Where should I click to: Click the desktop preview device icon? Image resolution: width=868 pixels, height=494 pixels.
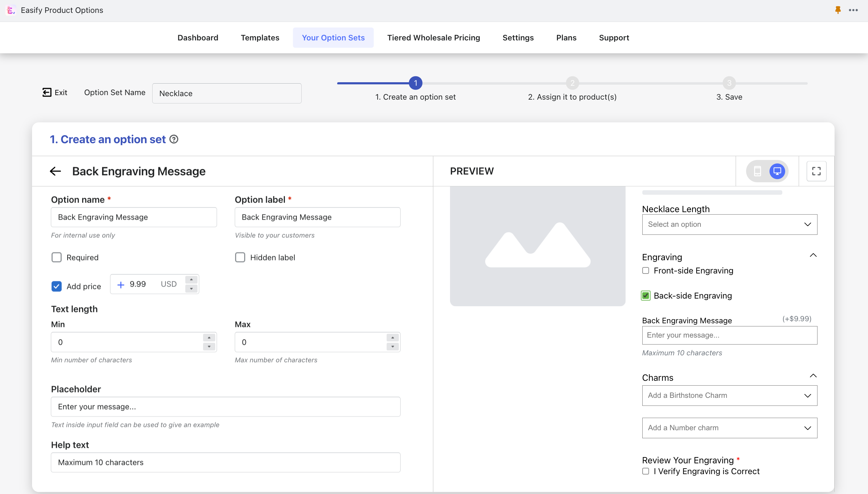[x=777, y=171]
